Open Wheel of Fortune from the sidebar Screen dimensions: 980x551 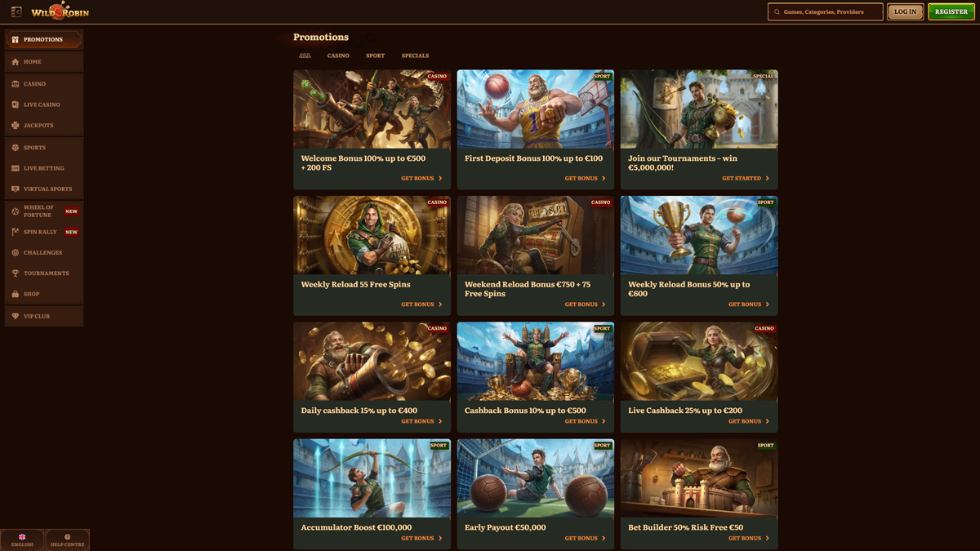click(x=16, y=211)
